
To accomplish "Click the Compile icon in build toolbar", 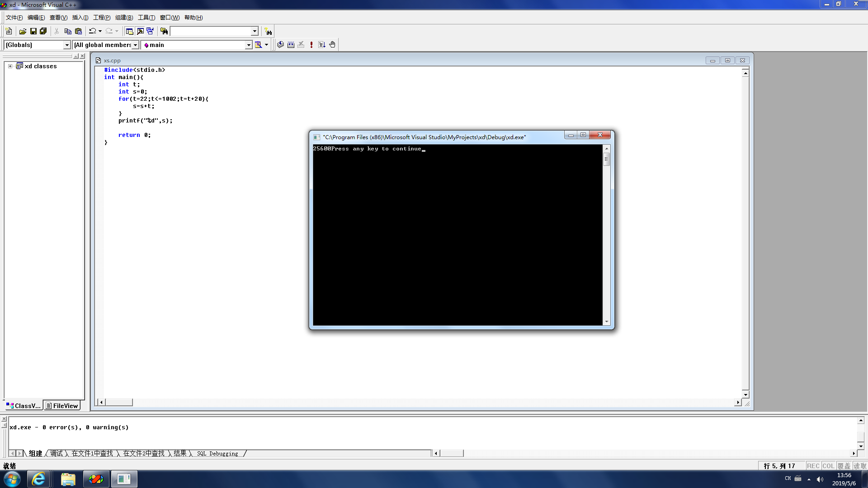I will click(x=280, y=45).
